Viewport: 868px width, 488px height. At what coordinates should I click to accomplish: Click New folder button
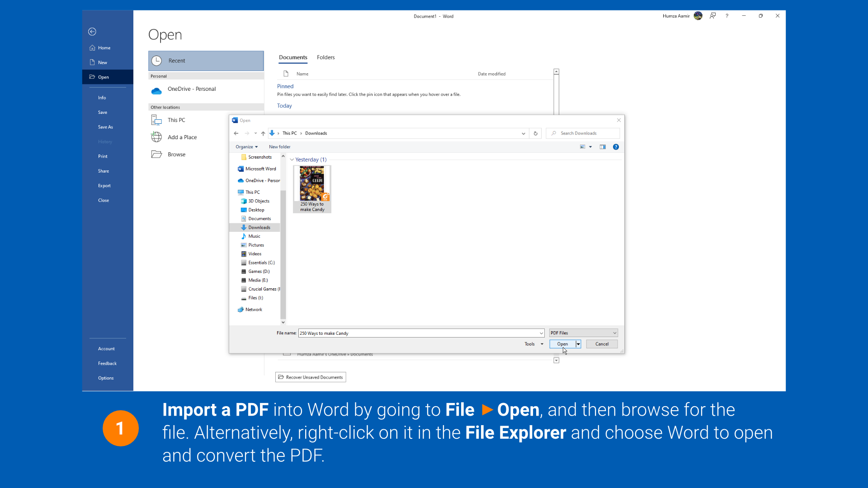tap(280, 147)
